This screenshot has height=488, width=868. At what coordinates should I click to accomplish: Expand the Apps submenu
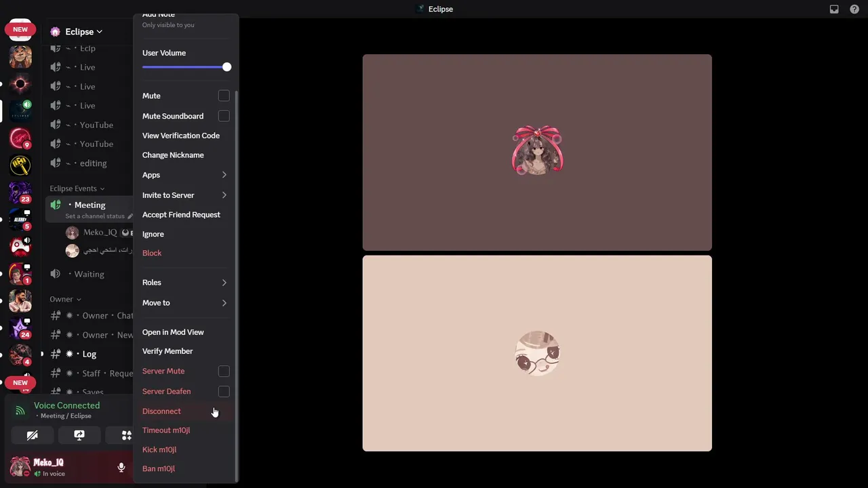pos(185,175)
